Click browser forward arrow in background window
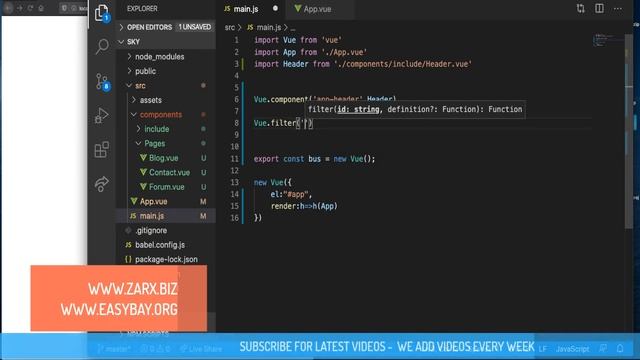The height and width of the screenshot is (360, 640). (19, 8)
